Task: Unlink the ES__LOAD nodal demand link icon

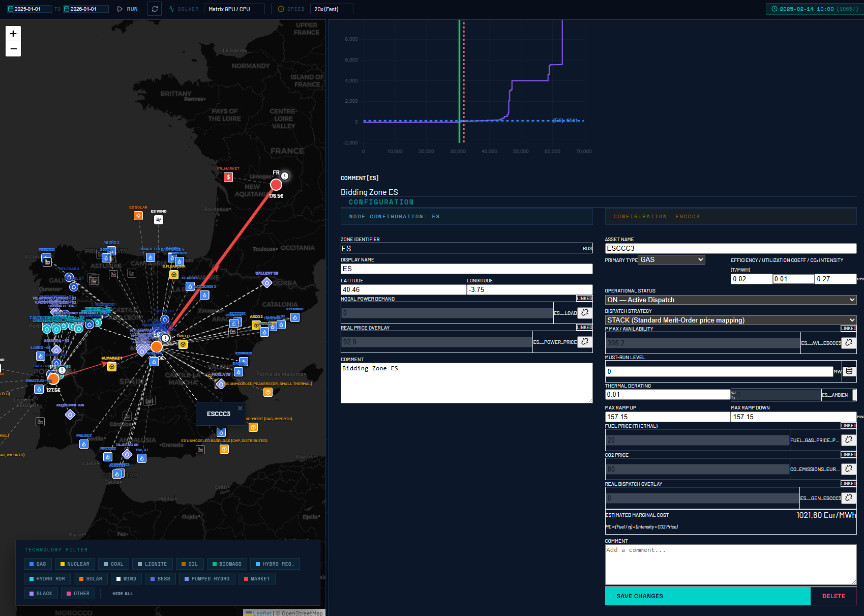Action: pos(585,313)
